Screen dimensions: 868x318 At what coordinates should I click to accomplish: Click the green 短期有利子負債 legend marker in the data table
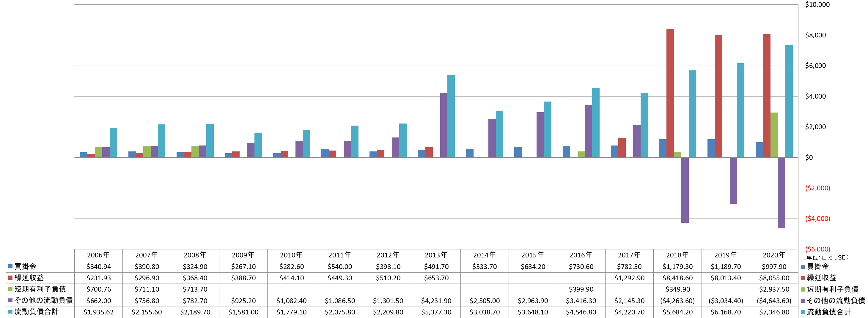(x=10, y=289)
